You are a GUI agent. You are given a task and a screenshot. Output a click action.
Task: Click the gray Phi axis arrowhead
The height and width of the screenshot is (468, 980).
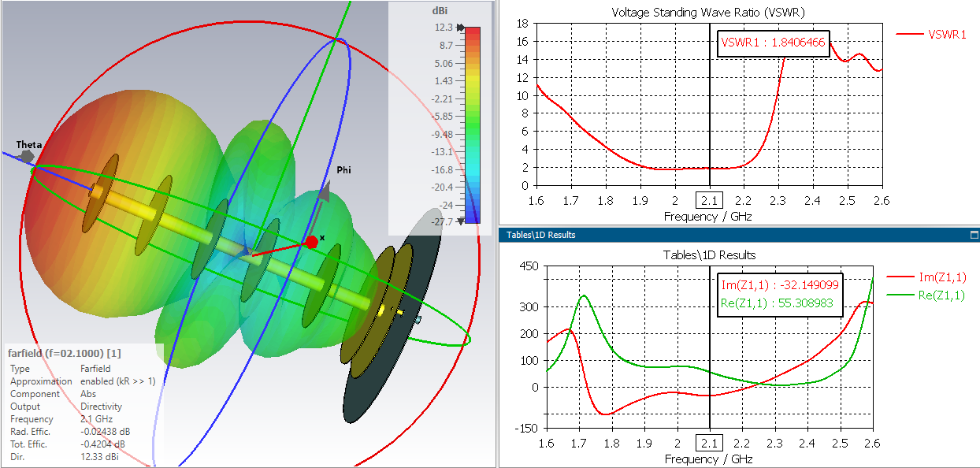325,193
